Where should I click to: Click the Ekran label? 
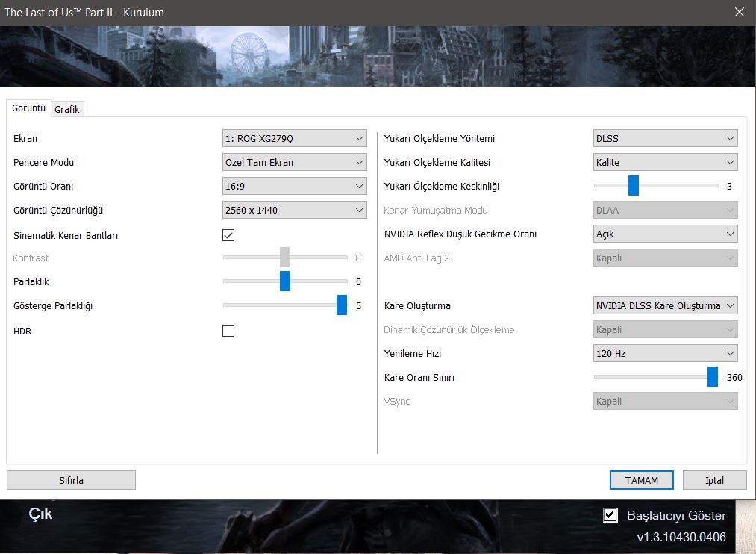pos(25,139)
